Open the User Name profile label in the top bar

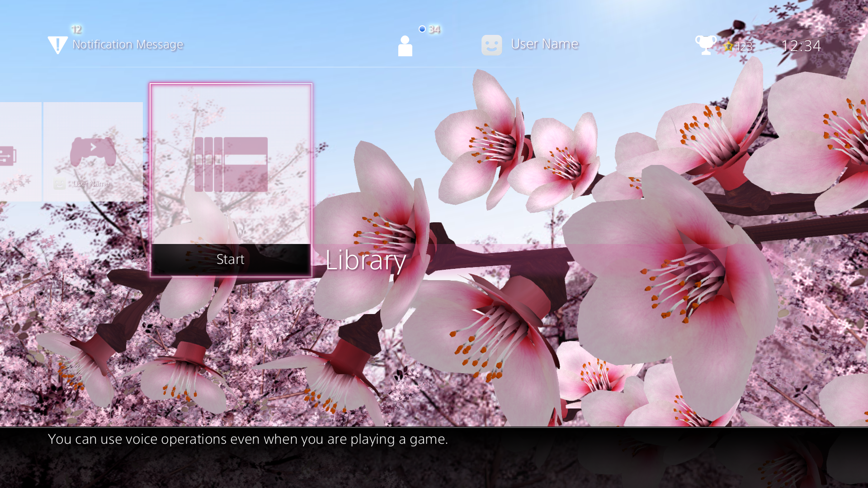(x=544, y=44)
